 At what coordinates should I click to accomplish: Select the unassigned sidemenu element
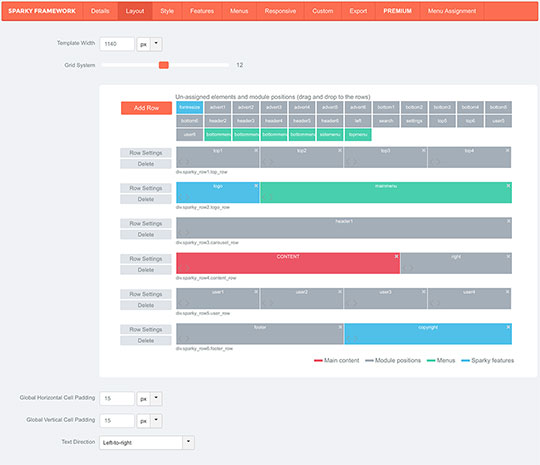[330, 134]
